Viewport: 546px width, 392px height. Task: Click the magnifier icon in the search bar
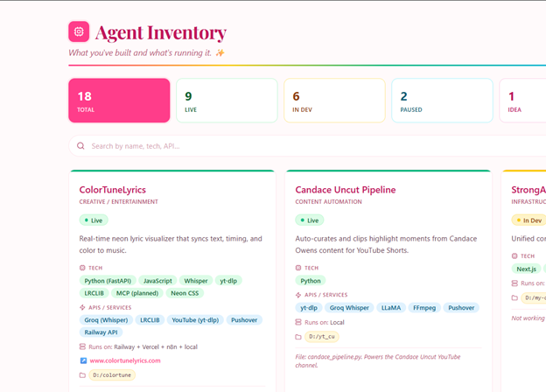[x=80, y=146]
